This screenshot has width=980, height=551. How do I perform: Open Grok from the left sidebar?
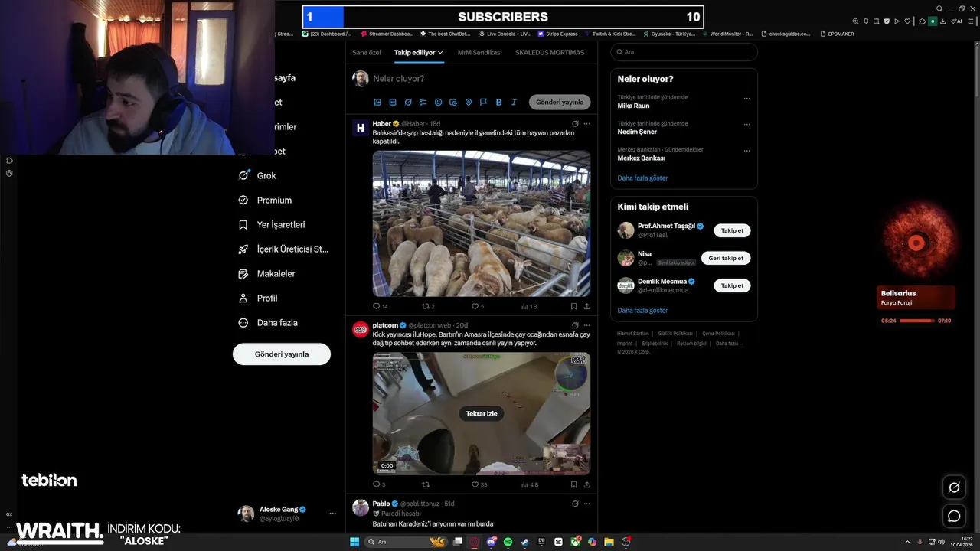(256, 175)
